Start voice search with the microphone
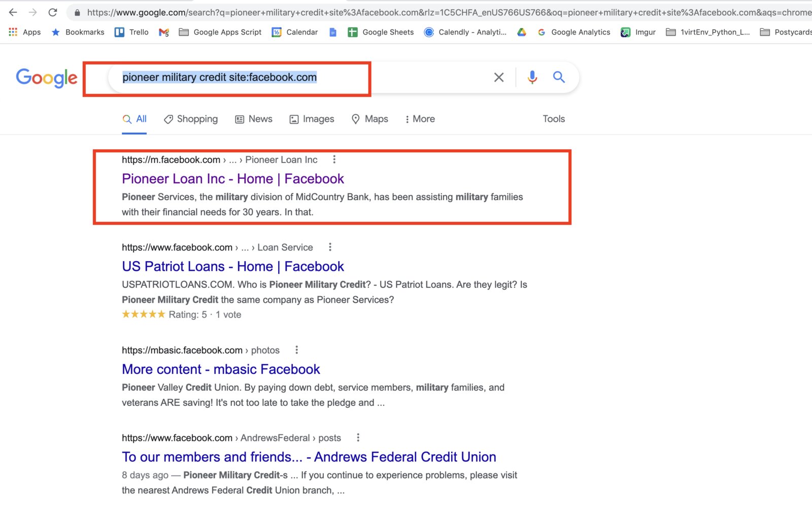This screenshot has height=513, width=812. pyautogui.click(x=532, y=77)
